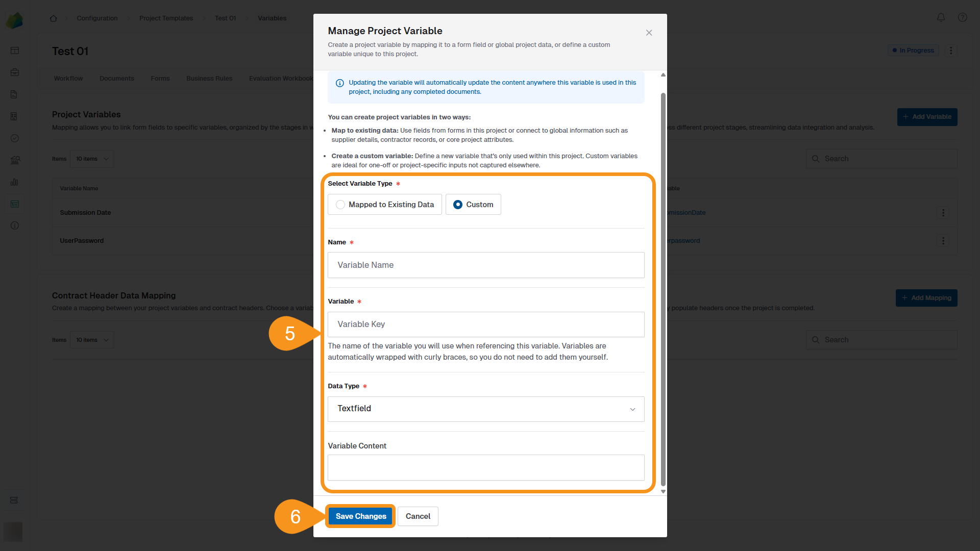Open the three-dot menu next to In Progress

[x=951, y=51]
